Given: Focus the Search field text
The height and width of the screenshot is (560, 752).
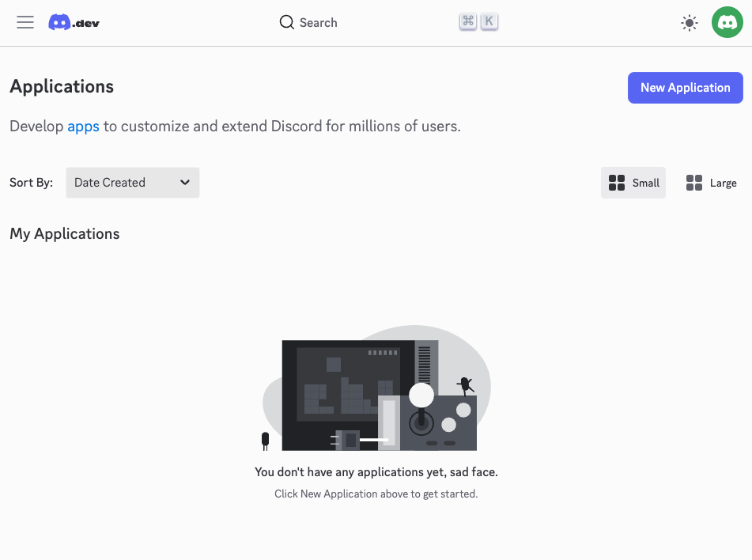Looking at the screenshot, I should click(319, 23).
